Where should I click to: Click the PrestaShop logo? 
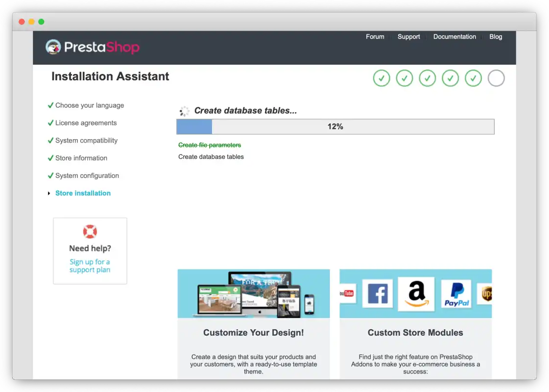(x=93, y=47)
